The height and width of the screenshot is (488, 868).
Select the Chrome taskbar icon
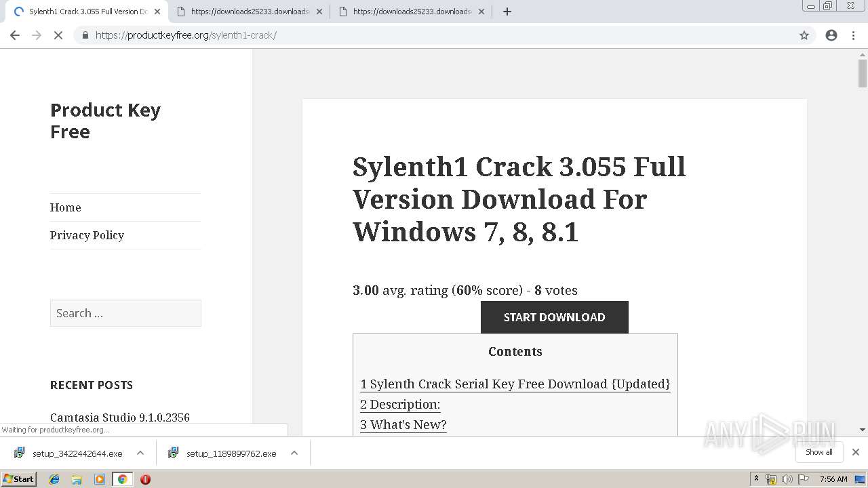(x=123, y=479)
